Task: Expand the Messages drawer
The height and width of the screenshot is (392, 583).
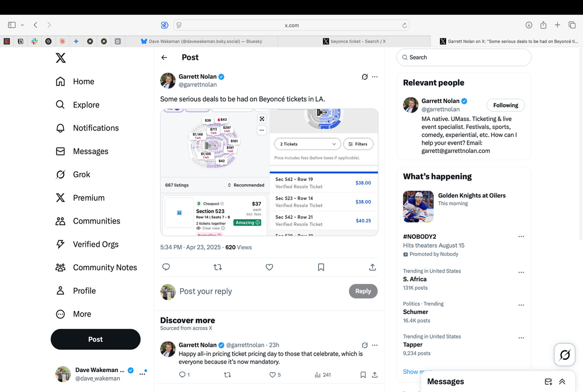Action: pyautogui.click(x=562, y=382)
